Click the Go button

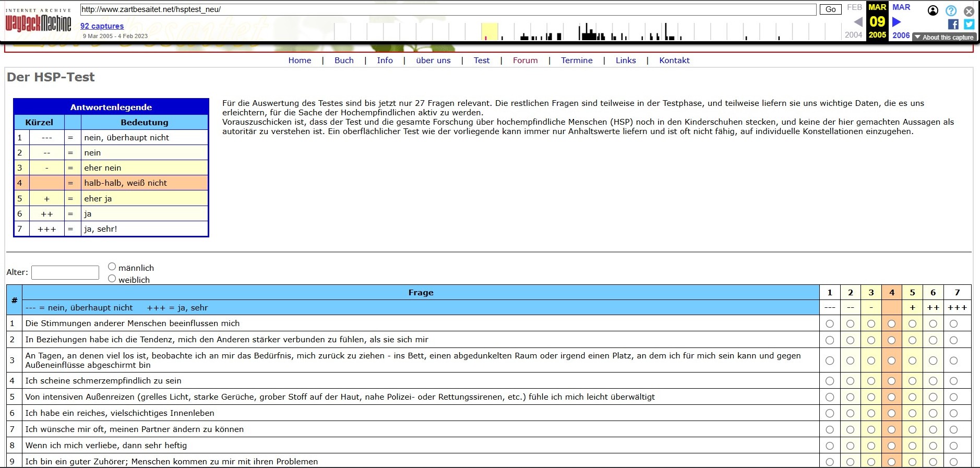[x=830, y=9]
